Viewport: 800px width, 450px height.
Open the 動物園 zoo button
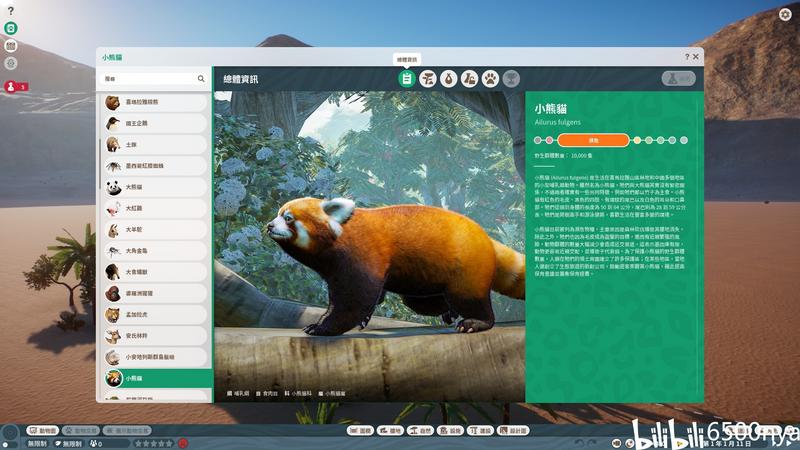click(43, 431)
